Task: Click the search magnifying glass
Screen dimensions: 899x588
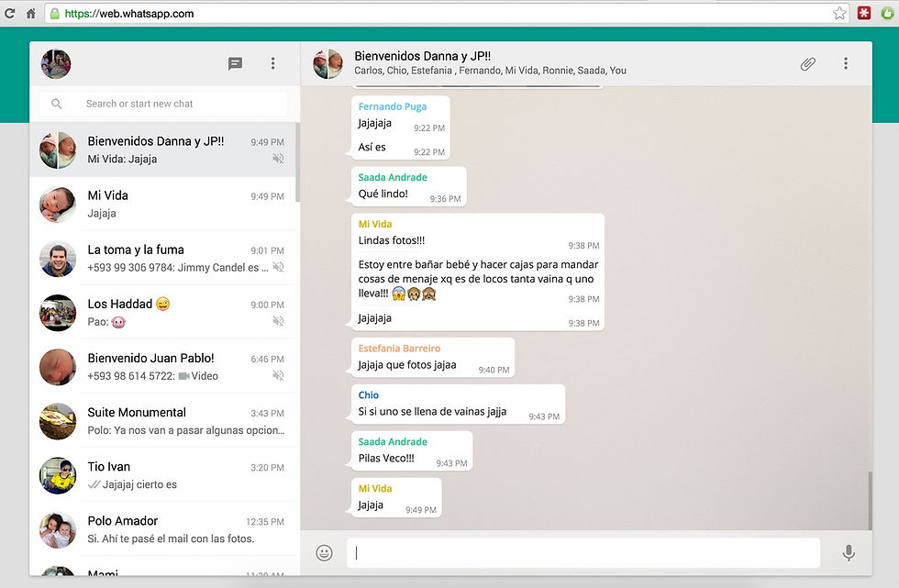Action: point(57,104)
